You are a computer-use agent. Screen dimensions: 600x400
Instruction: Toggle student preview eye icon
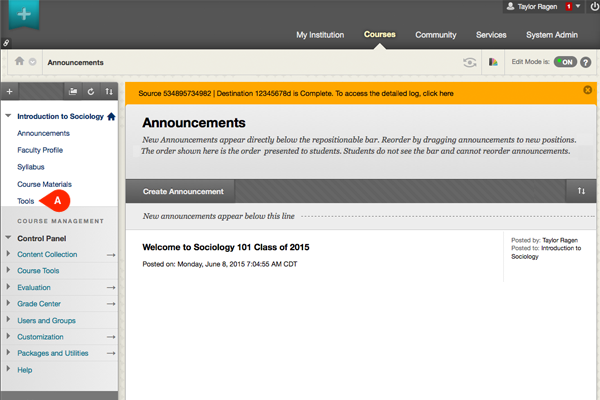pyautogui.click(x=469, y=62)
